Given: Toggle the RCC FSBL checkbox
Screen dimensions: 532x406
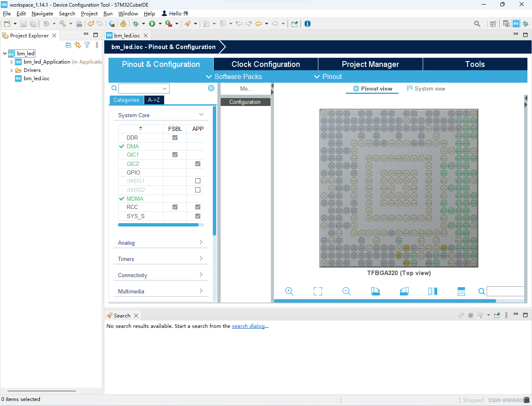Looking at the screenshot, I should click(x=175, y=207).
